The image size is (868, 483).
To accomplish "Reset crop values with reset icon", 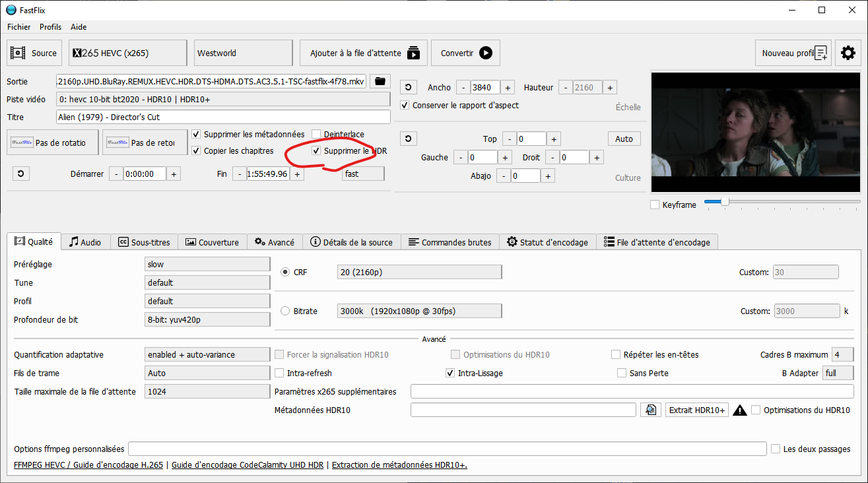I will 408,139.
